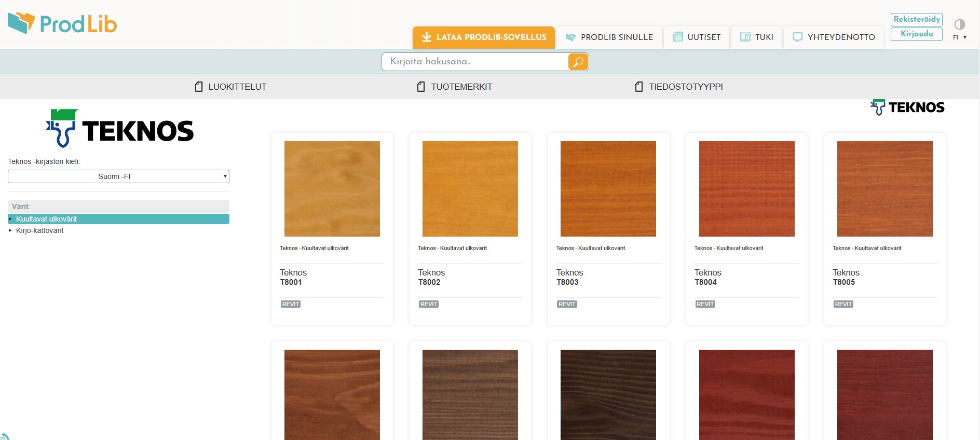Select the T8005 copper wood swatch
Image resolution: width=980 pixels, height=440 pixels.
pos(885,189)
